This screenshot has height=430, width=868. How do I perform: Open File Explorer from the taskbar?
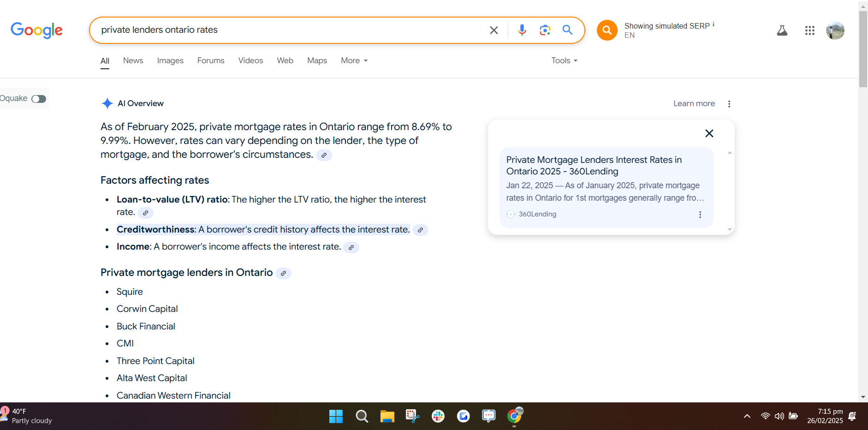[387, 416]
